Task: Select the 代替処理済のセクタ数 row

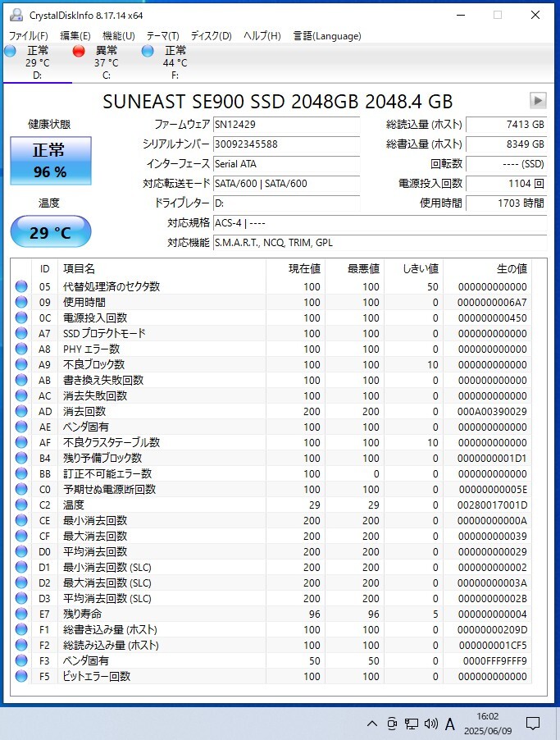Action: pyautogui.click(x=271, y=286)
